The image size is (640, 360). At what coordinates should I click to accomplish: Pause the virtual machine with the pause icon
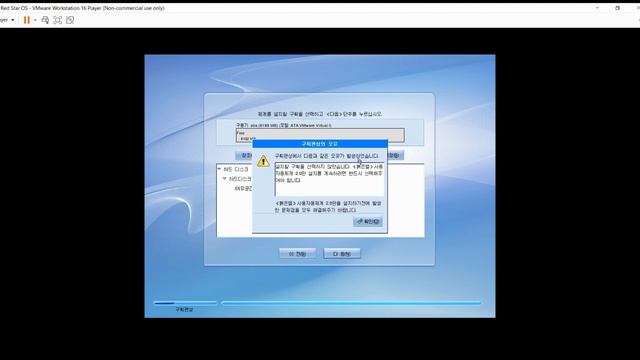27,20
